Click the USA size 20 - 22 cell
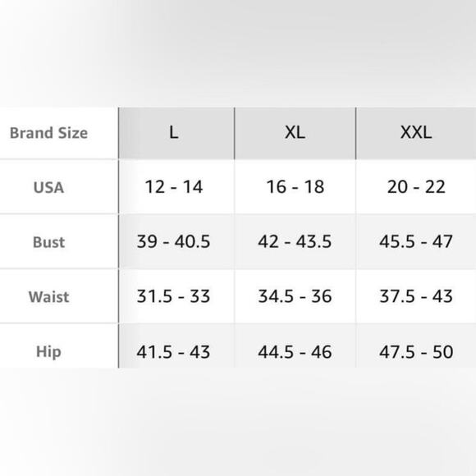 (416, 186)
